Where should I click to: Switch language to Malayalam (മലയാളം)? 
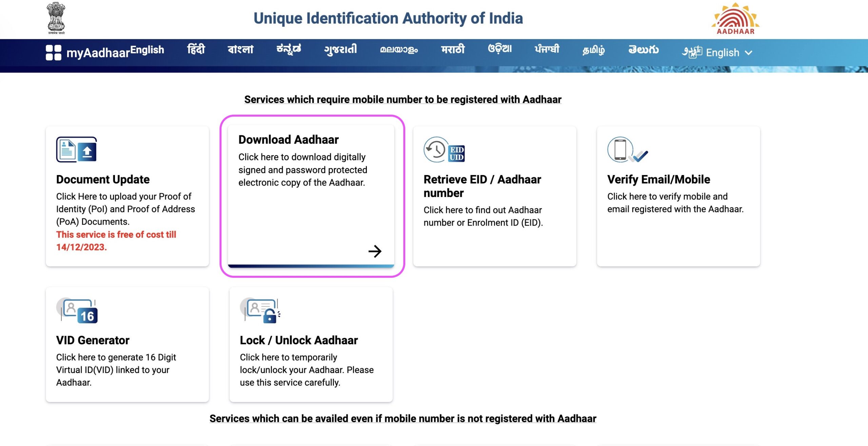(399, 50)
